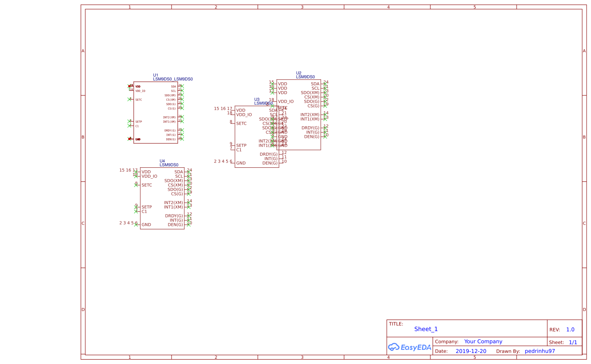
Task: Click the no-connect X on U2 DEN(G) pin 10
Action: tap(325, 136)
